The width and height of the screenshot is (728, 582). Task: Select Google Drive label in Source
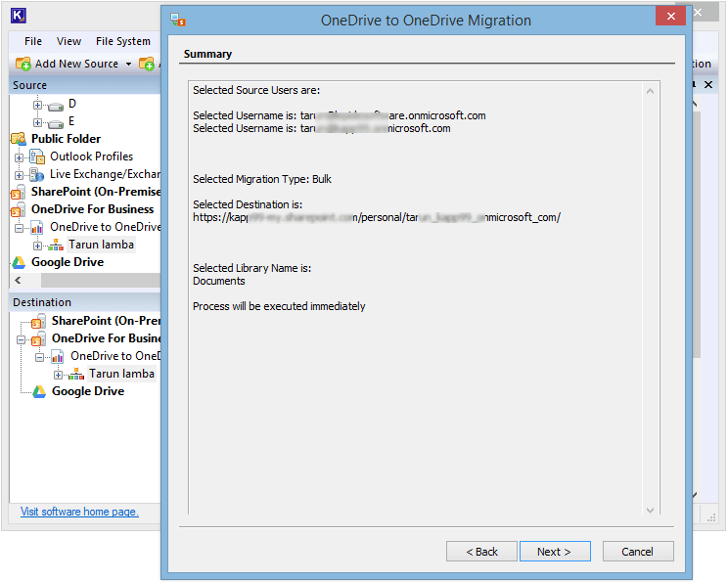tap(68, 262)
